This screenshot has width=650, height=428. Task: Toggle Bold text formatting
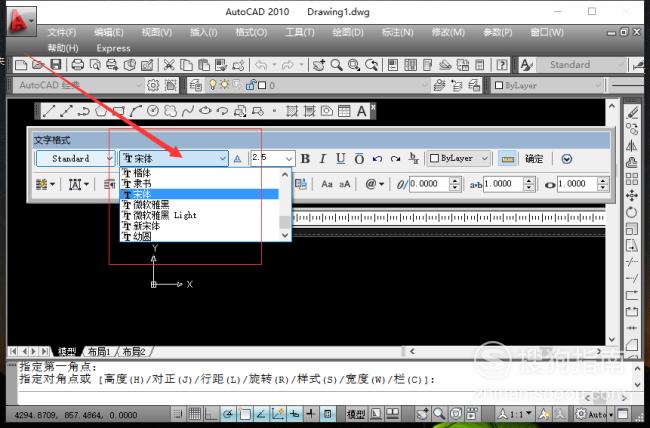pyautogui.click(x=305, y=159)
